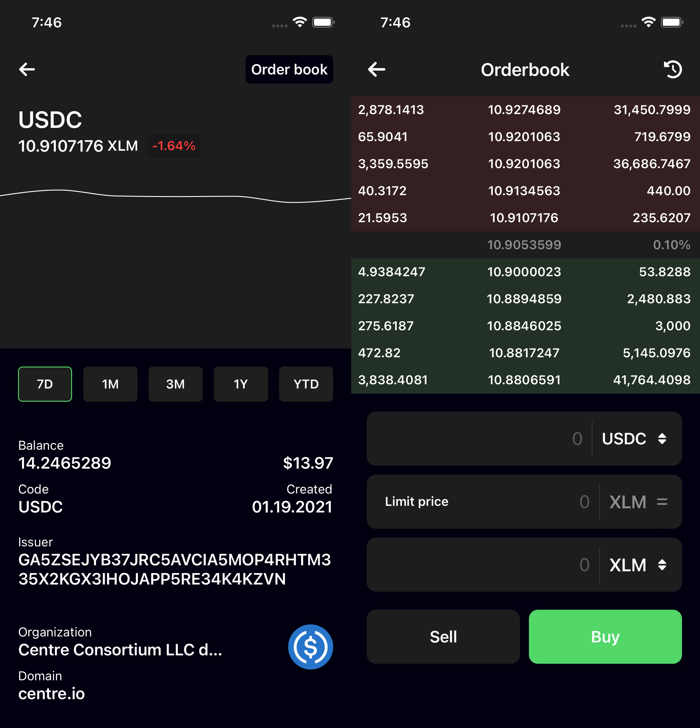The width and height of the screenshot is (700, 728).
Task: Toggle the Limit price XLM equals icon
Action: [662, 502]
